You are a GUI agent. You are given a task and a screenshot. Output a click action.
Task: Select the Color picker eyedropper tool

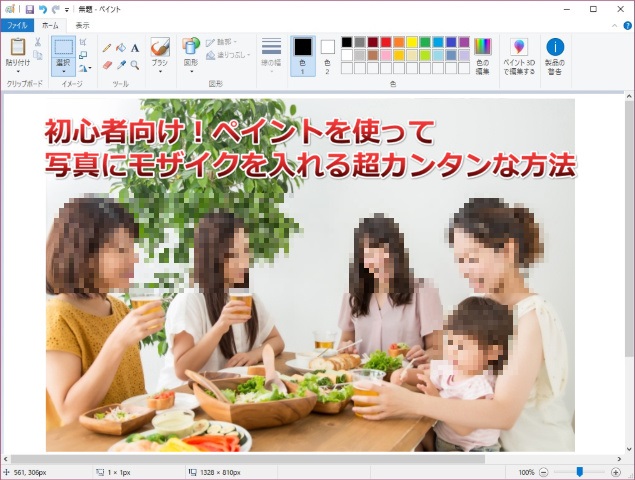tap(121, 65)
